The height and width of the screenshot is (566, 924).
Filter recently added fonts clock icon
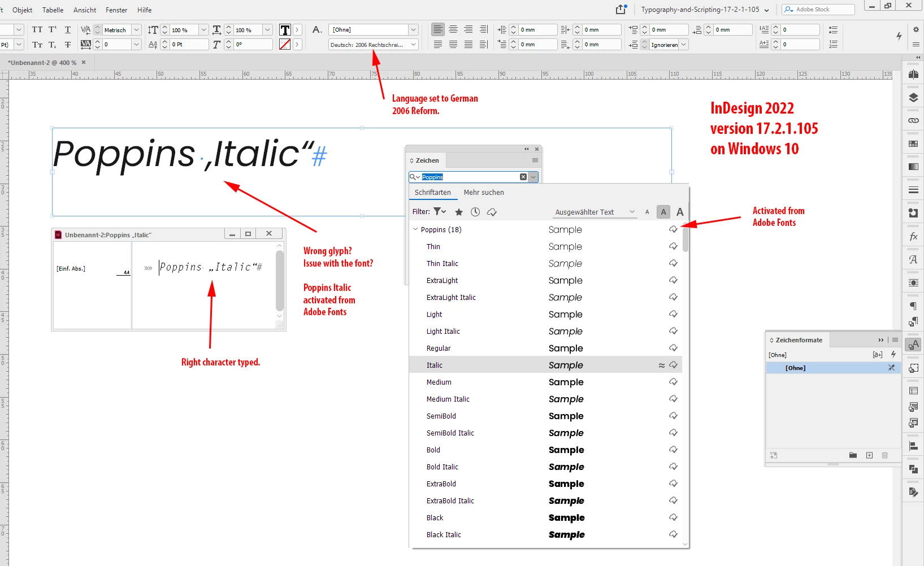(x=475, y=212)
